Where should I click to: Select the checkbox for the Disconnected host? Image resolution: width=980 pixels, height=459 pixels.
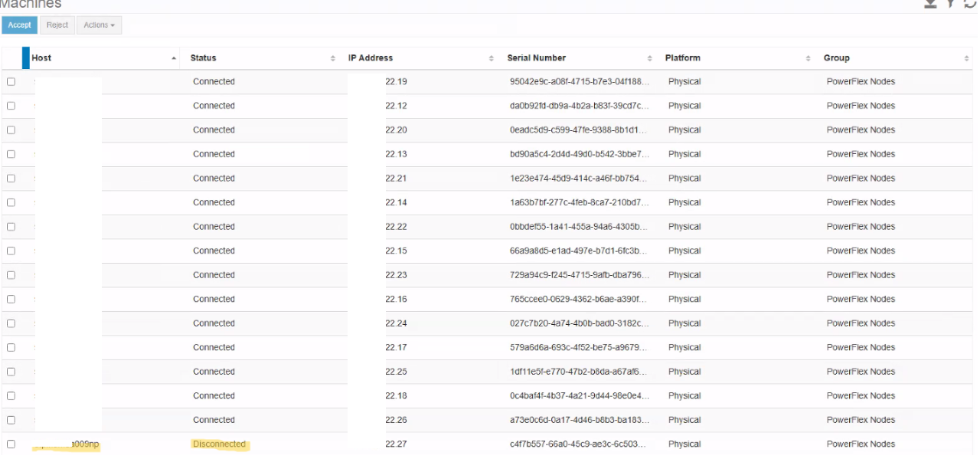point(11,444)
